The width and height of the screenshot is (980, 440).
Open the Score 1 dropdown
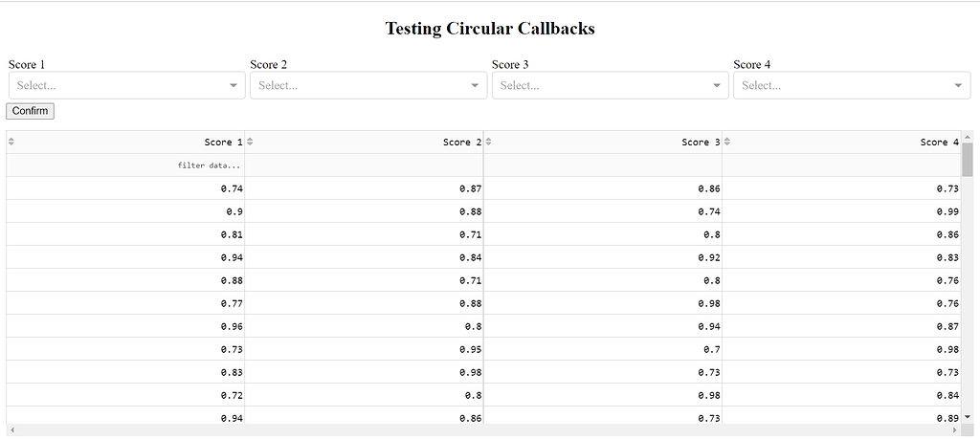coord(125,85)
